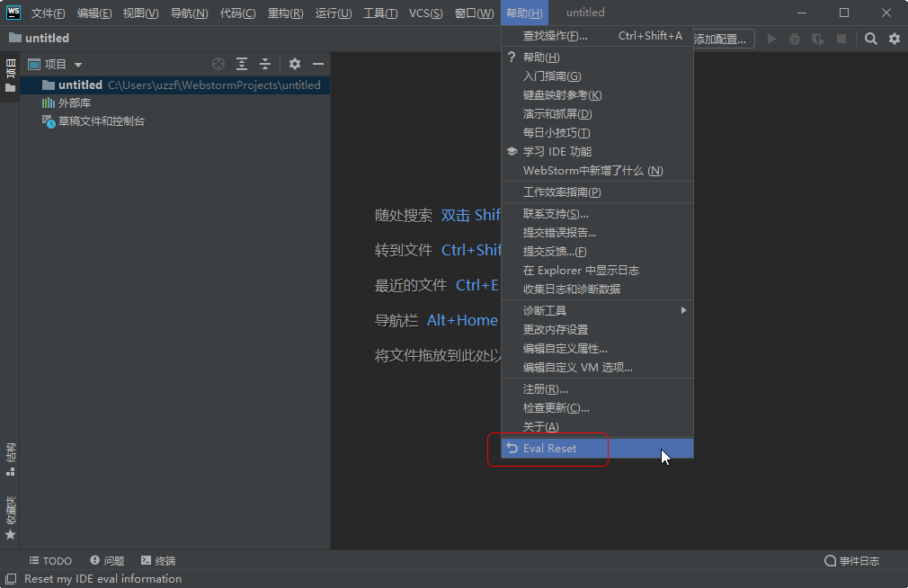Click 添加配置 run configuration button
The width and height of the screenshot is (908, 588).
pos(724,40)
